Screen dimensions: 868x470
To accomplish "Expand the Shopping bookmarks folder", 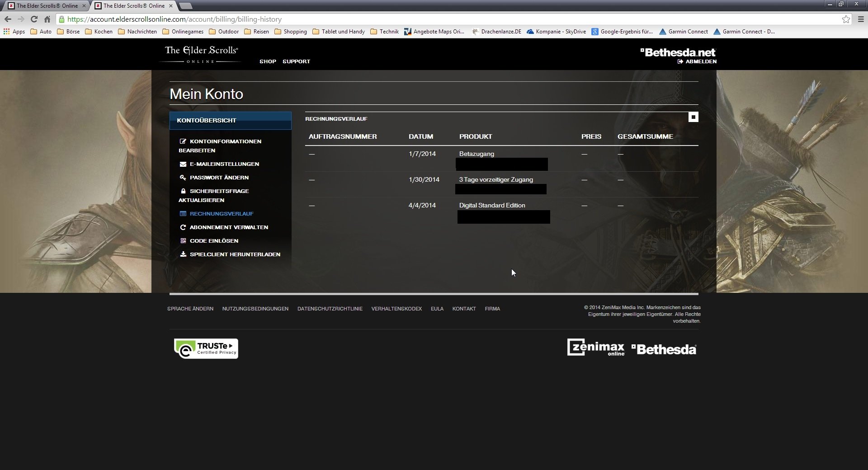I will click(291, 32).
